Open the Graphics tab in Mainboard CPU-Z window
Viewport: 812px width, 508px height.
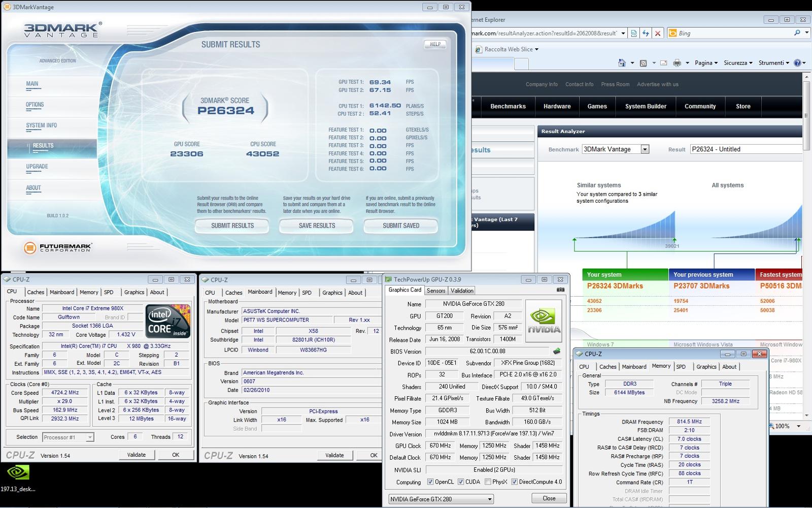point(332,293)
